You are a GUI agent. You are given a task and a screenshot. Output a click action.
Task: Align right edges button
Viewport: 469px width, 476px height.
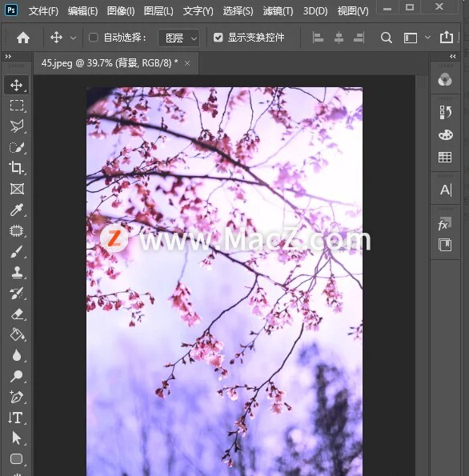tap(359, 38)
